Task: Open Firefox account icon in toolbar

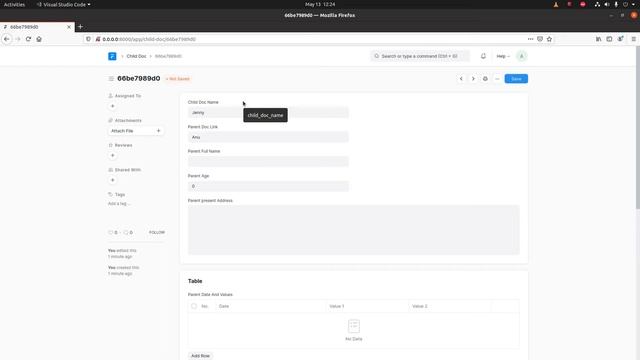Action: tap(620, 39)
